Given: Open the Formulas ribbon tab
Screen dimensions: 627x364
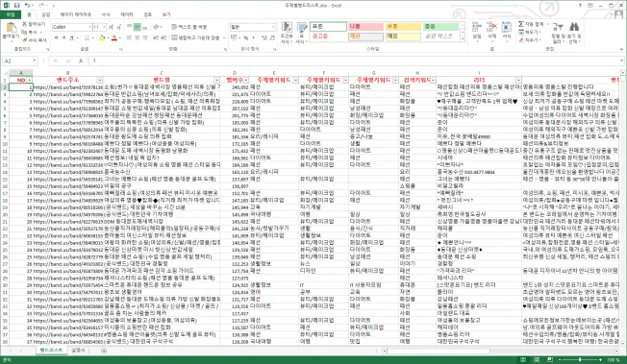Looking at the screenshot, I should point(106,14).
